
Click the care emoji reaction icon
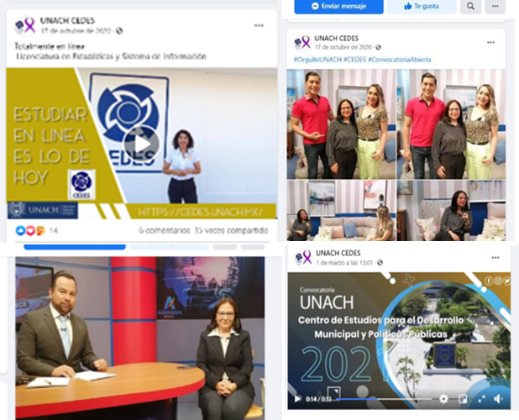40,230
